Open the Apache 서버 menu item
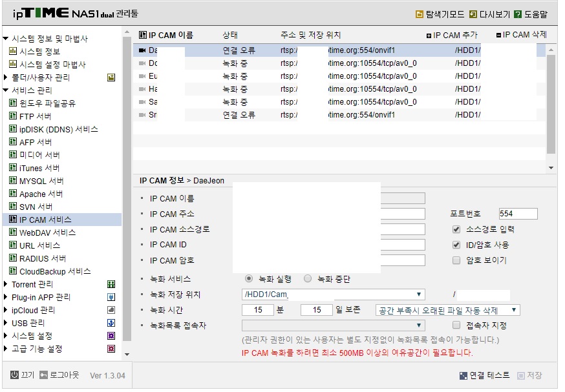The height and width of the screenshot is (392, 565). point(41,194)
